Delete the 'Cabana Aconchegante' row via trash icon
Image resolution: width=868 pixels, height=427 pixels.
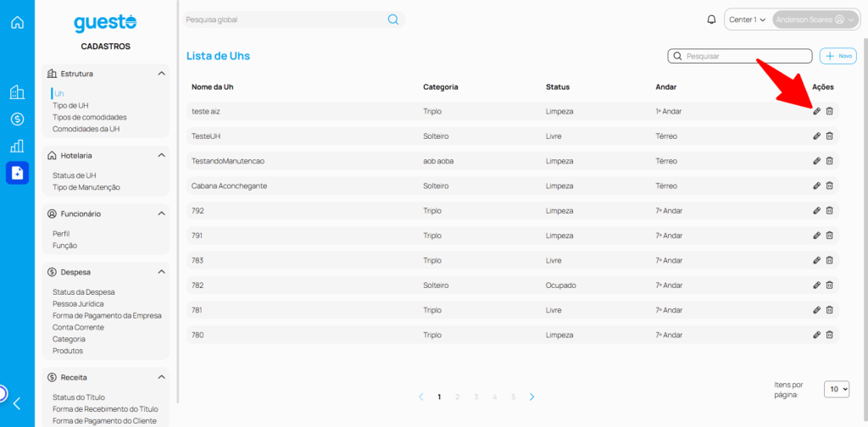point(830,186)
